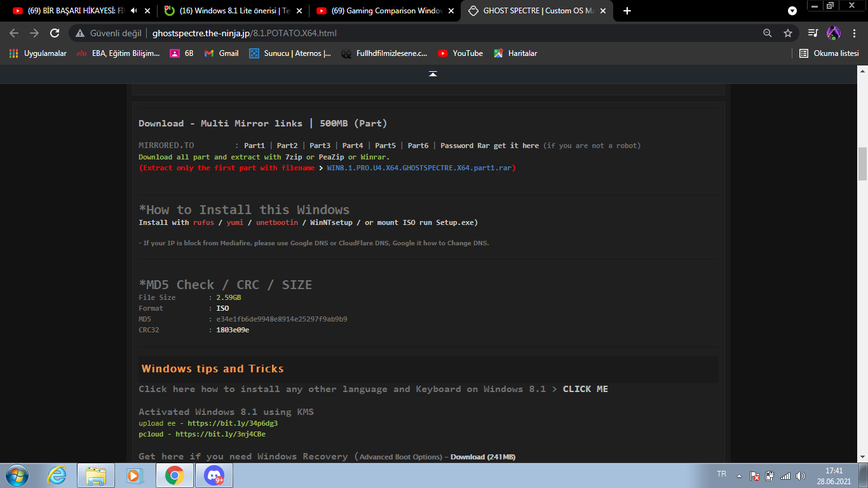
Task: Open the Chrome profile avatar
Action: (x=833, y=33)
